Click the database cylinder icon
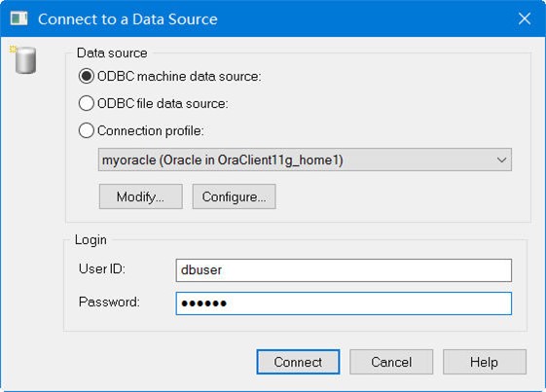This screenshot has height=392, width=546. [x=24, y=60]
